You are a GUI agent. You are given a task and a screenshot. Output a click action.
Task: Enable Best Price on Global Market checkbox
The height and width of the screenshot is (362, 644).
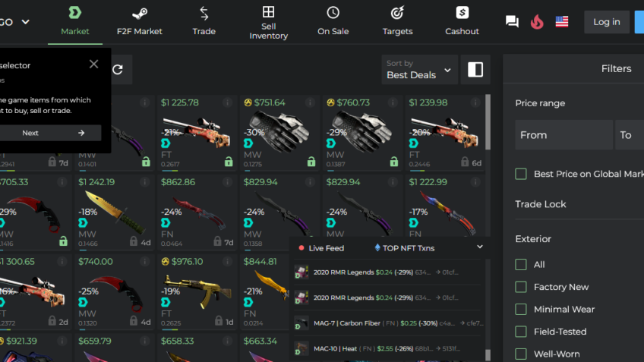tap(521, 174)
